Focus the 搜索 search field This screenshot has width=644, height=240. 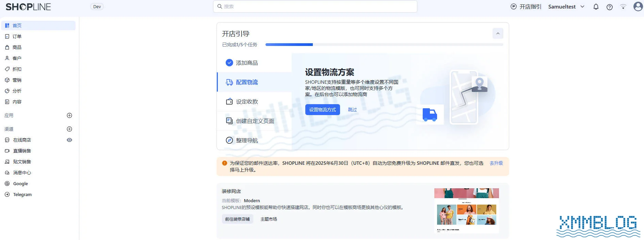tap(315, 6)
